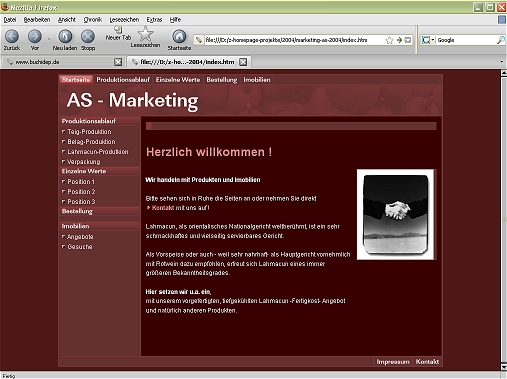Open the Teig-Produktion sidebar link

click(x=89, y=132)
